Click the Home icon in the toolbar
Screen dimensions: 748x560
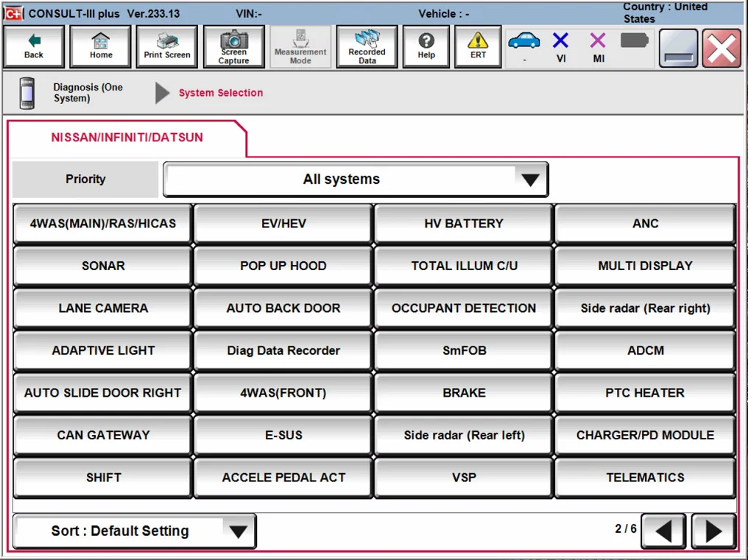pyautogui.click(x=100, y=46)
